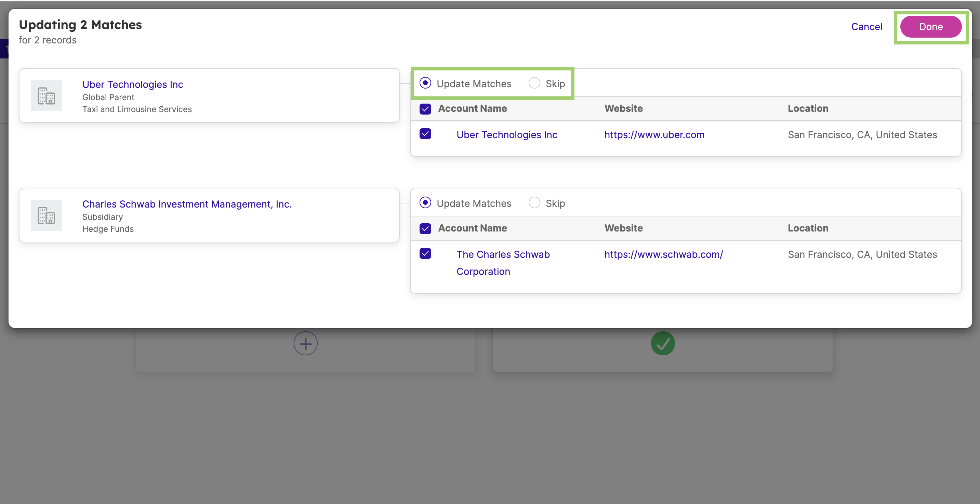Click Schwab row location San Francisco text
Image resolution: width=980 pixels, height=504 pixels.
(x=862, y=254)
